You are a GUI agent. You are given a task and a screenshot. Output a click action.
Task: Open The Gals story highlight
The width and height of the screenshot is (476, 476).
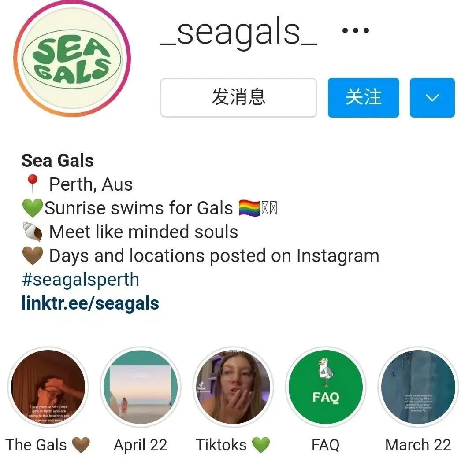click(48, 387)
